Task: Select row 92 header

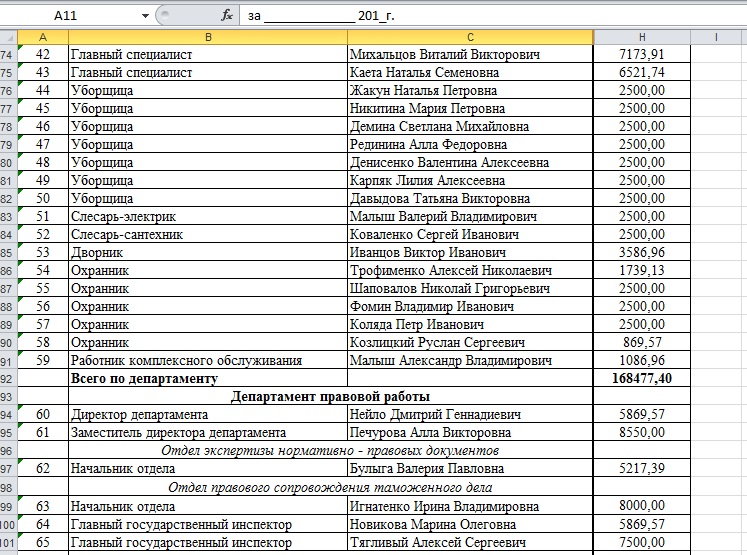Action: tap(9, 379)
